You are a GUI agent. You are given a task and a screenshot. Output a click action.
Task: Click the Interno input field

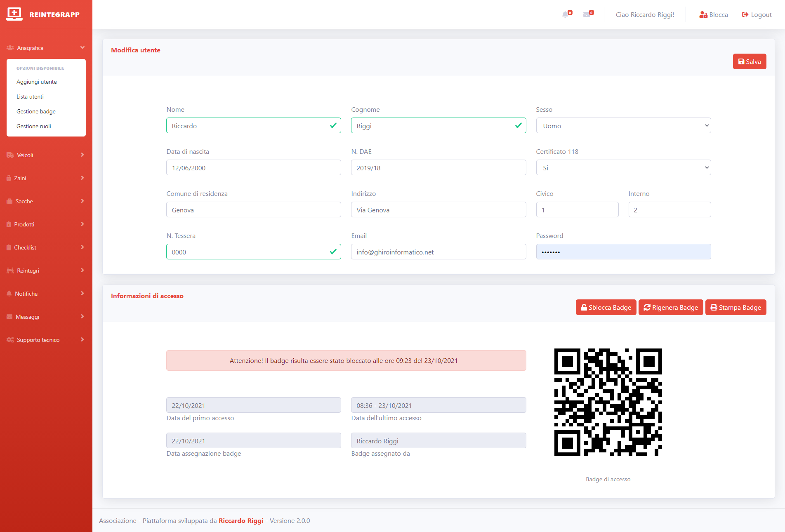[669, 210]
